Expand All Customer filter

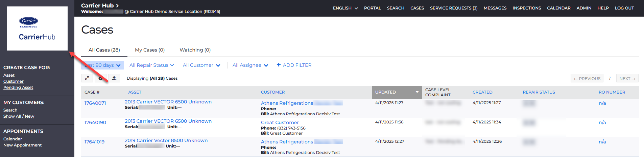point(201,65)
